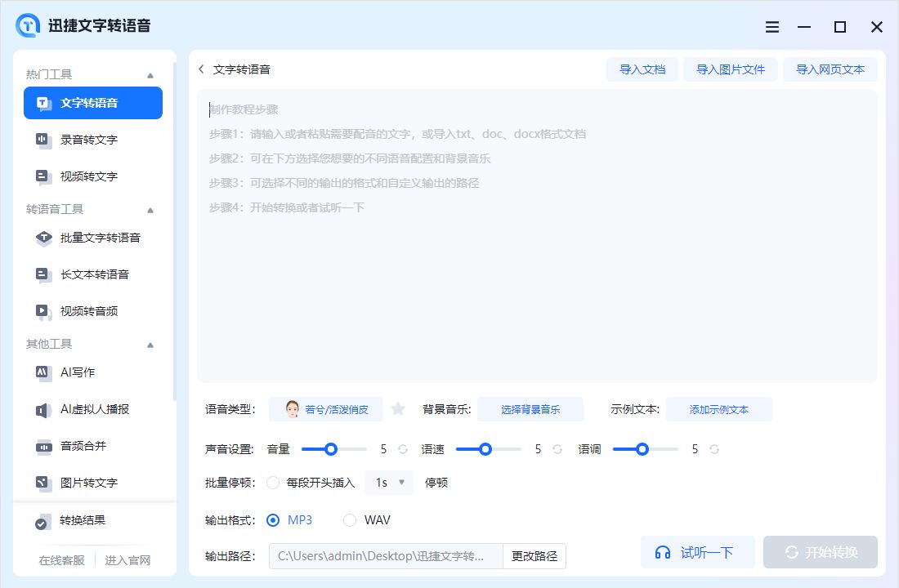Enable 每段开头插入 pause option
This screenshot has width=899, height=588.
(273, 483)
